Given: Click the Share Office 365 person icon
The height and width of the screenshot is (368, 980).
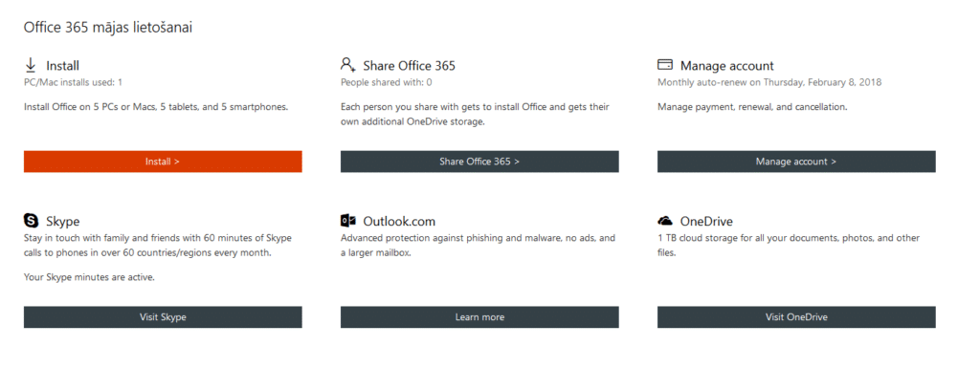Looking at the screenshot, I should tap(348, 65).
